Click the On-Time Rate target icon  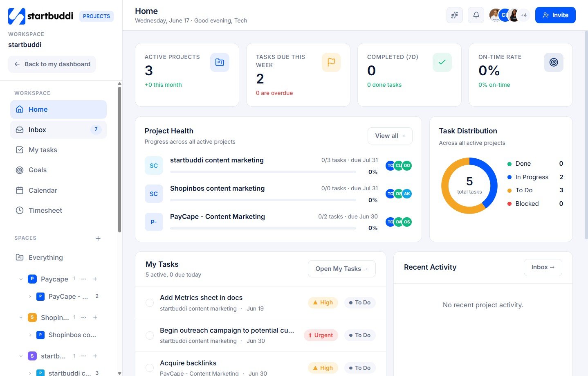553,62
